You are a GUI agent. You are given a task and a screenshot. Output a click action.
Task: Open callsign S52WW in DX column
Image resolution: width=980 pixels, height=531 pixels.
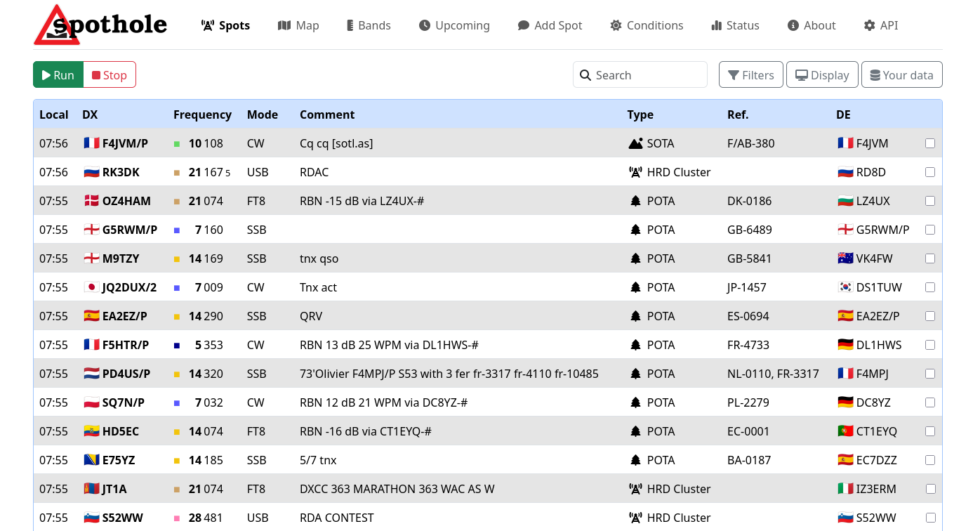point(123,518)
